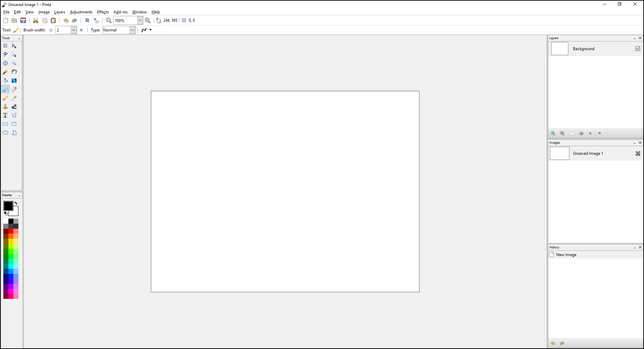Select the Text tool
Image resolution: width=644 pixels, height=349 pixels.
(x=5, y=115)
